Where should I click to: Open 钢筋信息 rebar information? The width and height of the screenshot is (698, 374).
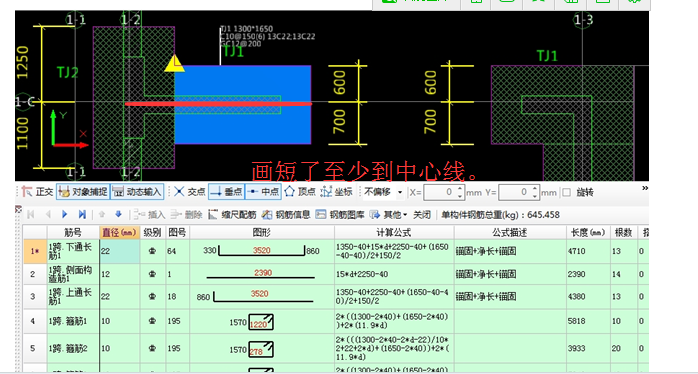coord(286,215)
